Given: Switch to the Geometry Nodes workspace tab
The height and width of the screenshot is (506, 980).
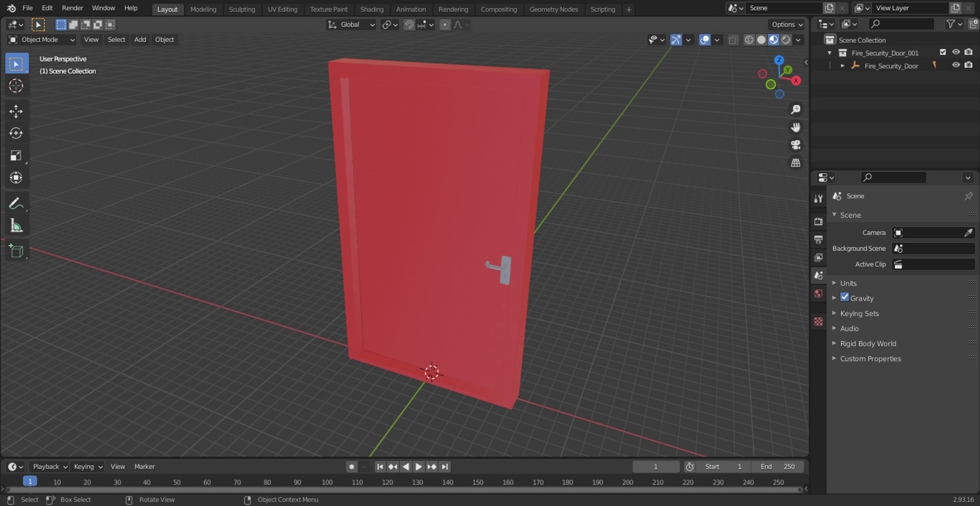Looking at the screenshot, I should point(553,9).
